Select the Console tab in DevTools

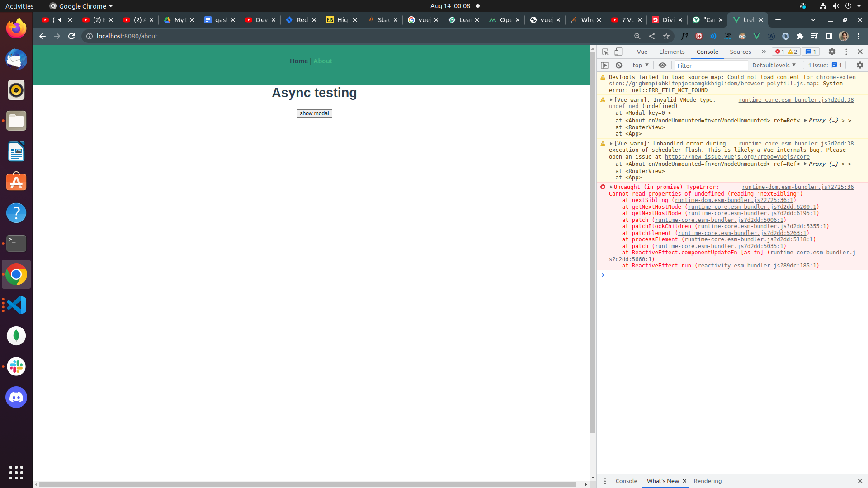707,52
